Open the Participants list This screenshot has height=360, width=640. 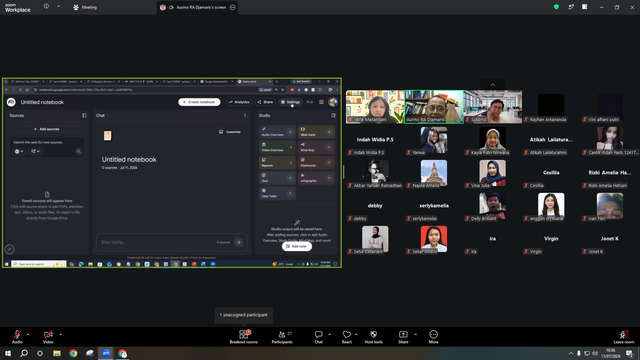pyautogui.click(x=282, y=337)
